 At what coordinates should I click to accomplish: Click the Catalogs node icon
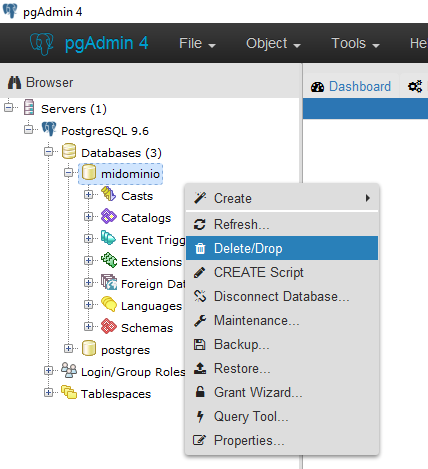(x=109, y=217)
